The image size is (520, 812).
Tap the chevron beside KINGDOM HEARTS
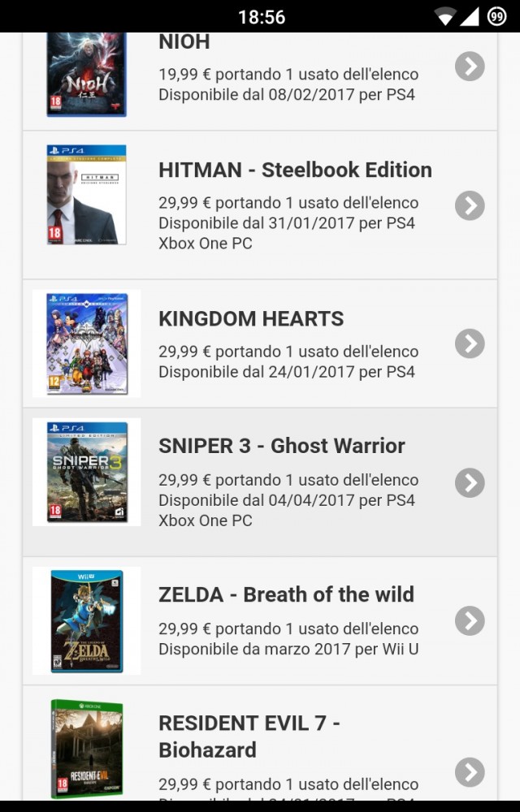click(x=470, y=343)
